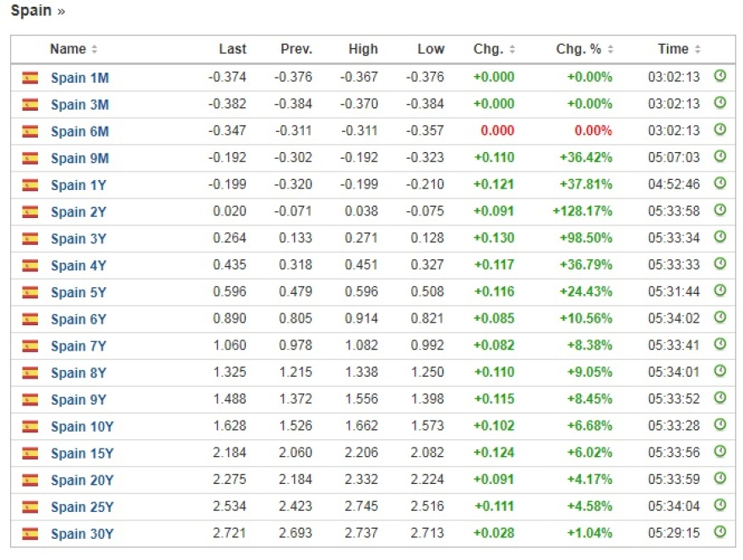Image resolution: width=743 pixels, height=560 pixels.
Task: Open the Spain 3M bond link
Action: tap(79, 105)
